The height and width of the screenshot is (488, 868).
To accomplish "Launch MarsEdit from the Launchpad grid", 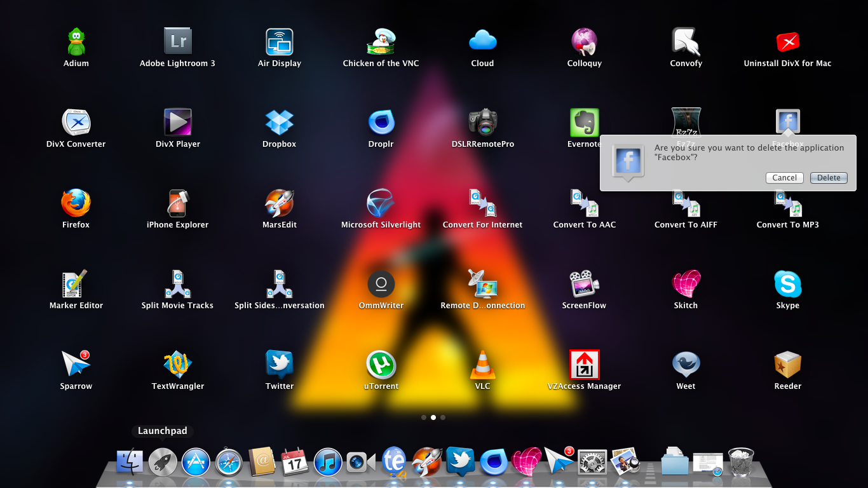I will tap(280, 203).
